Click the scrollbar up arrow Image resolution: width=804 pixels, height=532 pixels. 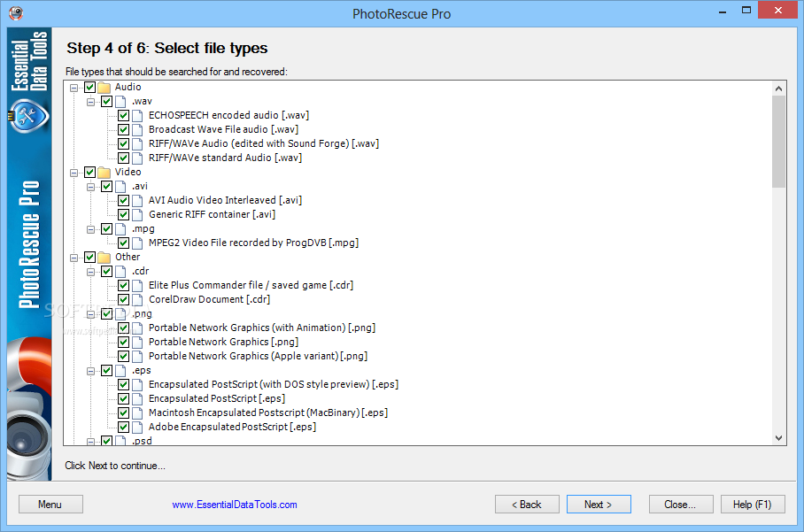[x=778, y=89]
